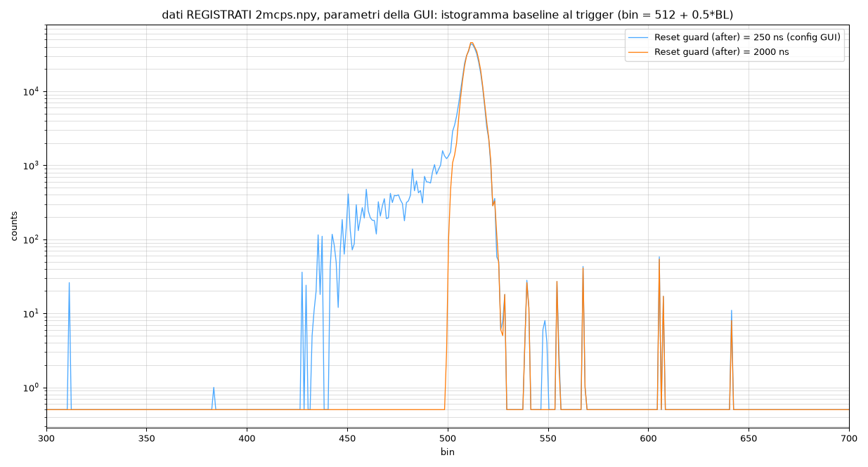Click x-axis tick label 550

click(548, 439)
